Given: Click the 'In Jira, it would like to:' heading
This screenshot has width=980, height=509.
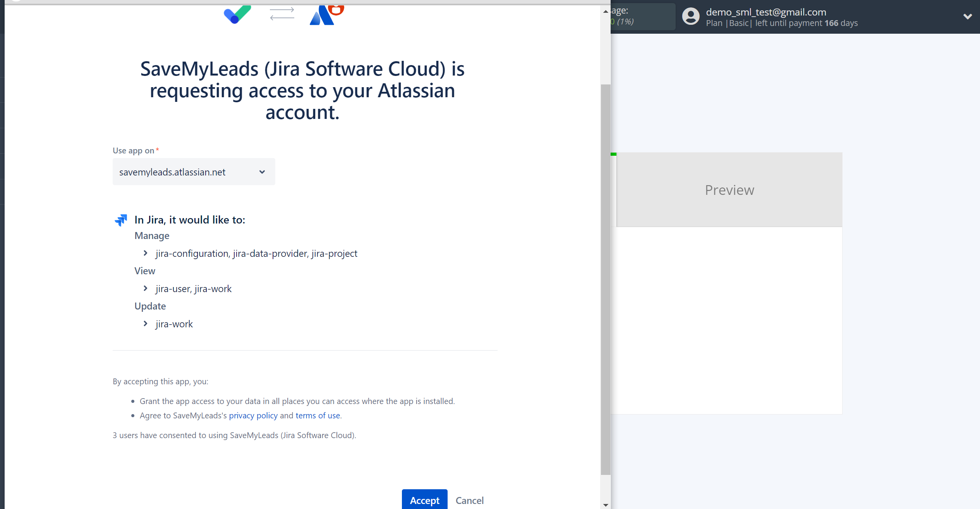Looking at the screenshot, I should pyautogui.click(x=190, y=220).
